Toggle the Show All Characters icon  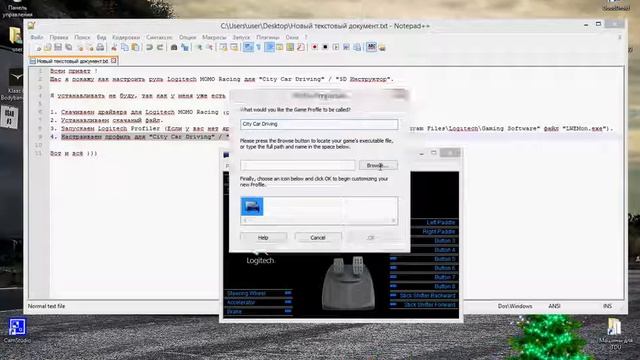[x=259, y=48]
